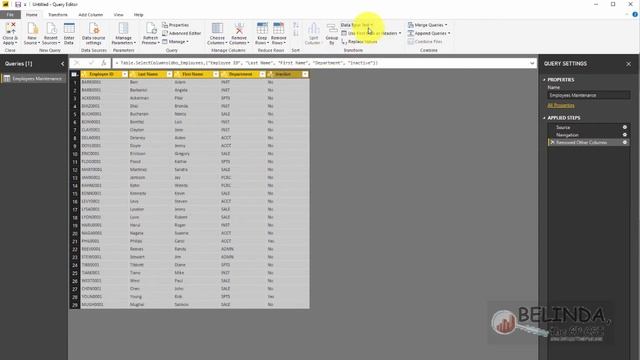640x360 pixels.
Task: Click the Group By icon
Action: pyautogui.click(x=332, y=33)
